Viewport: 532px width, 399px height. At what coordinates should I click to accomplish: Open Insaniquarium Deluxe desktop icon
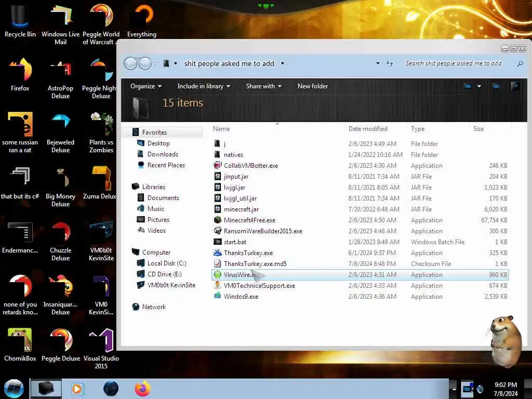pyautogui.click(x=60, y=295)
